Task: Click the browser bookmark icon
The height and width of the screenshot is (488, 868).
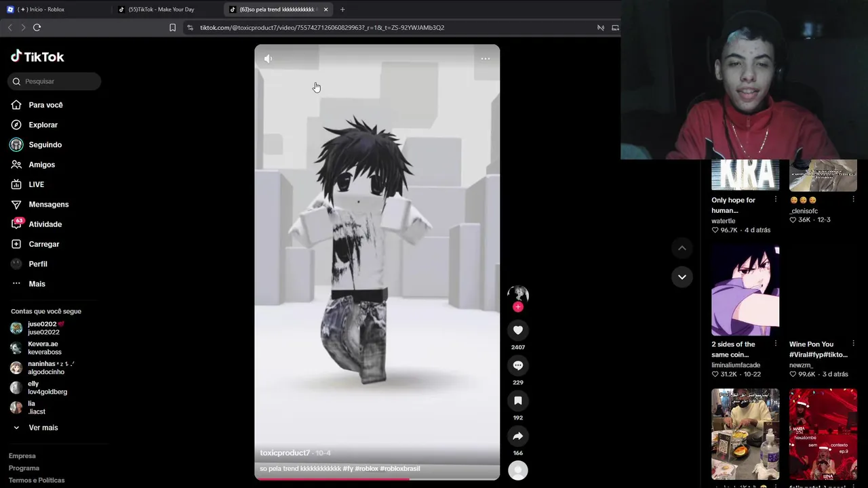Action: pyautogui.click(x=172, y=28)
